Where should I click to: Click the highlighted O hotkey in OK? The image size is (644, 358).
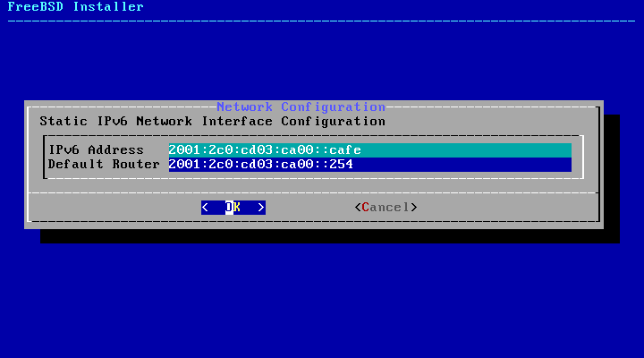pos(229,208)
